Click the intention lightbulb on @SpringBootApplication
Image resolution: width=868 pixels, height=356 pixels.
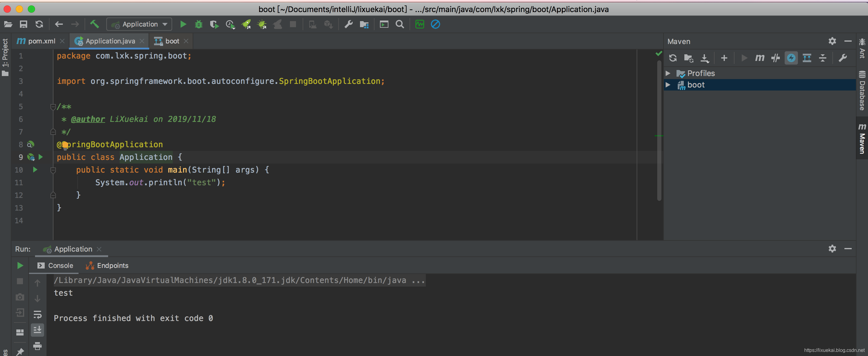tap(65, 145)
